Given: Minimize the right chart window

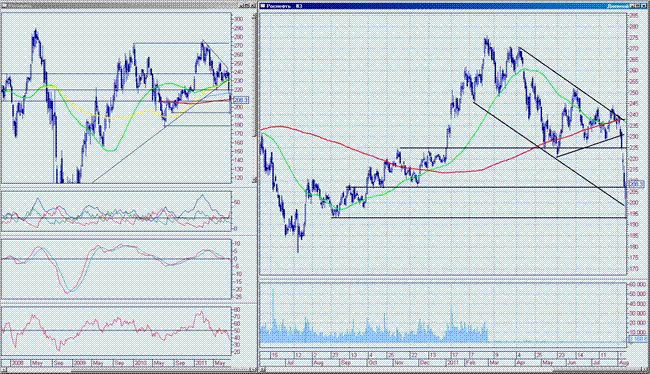Looking at the screenshot, I should tap(633, 6).
